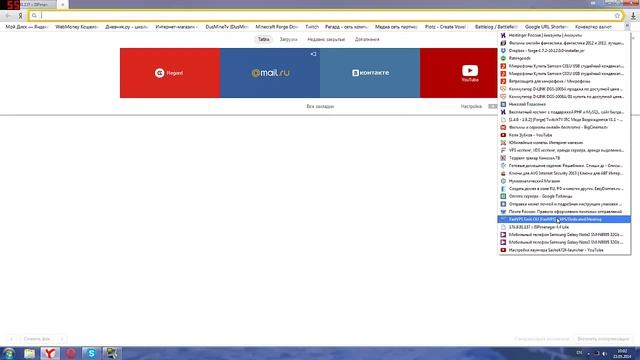Open 'Дневник.ру' bookmark
This screenshot has width=640, height=360.
click(x=126, y=27)
